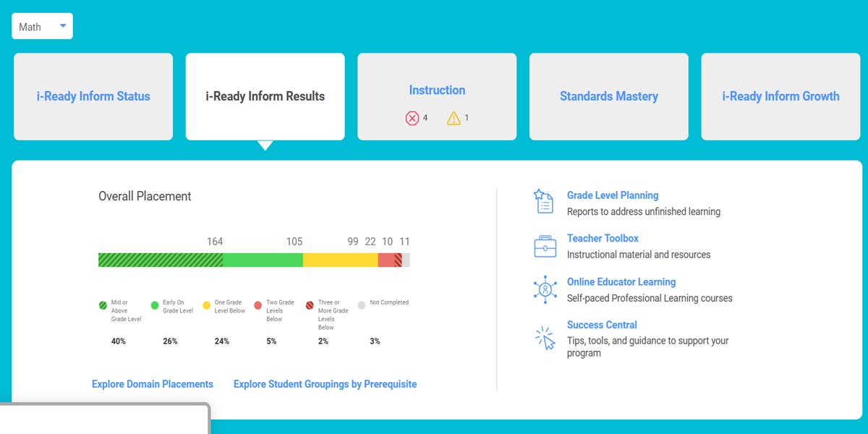This screenshot has height=434, width=868.
Task: Open the Standards Mastery tab
Action: pos(608,96)
